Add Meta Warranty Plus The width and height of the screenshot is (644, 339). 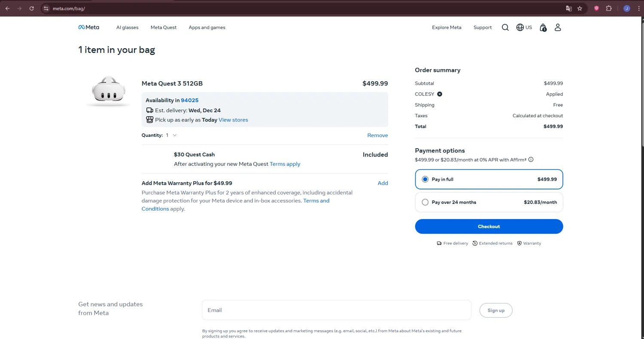point(383,183)
